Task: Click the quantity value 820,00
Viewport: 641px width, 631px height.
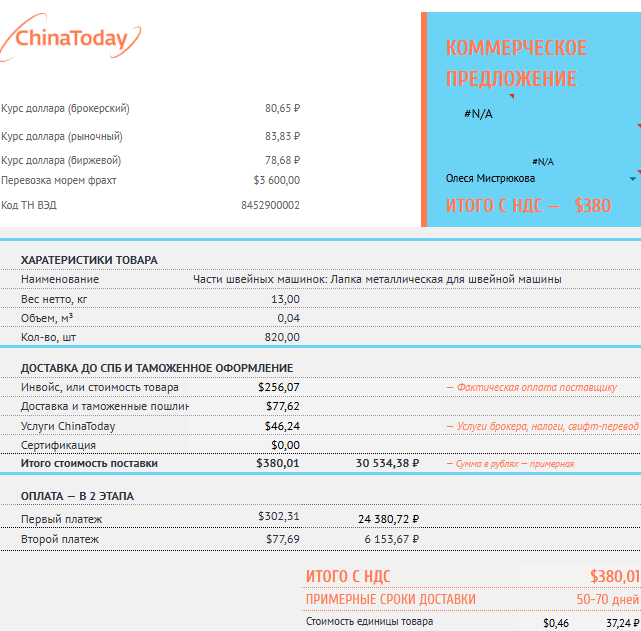Action: coord(282,337)
